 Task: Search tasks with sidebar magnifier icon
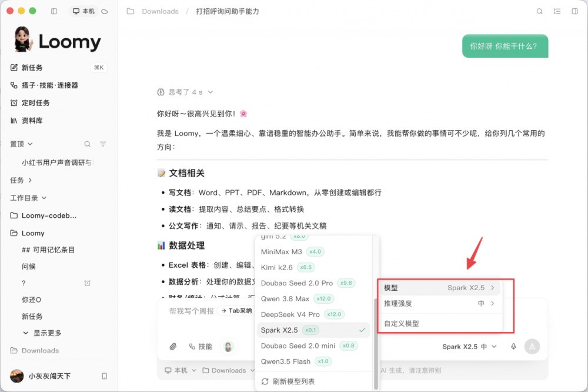click(88, 144)
